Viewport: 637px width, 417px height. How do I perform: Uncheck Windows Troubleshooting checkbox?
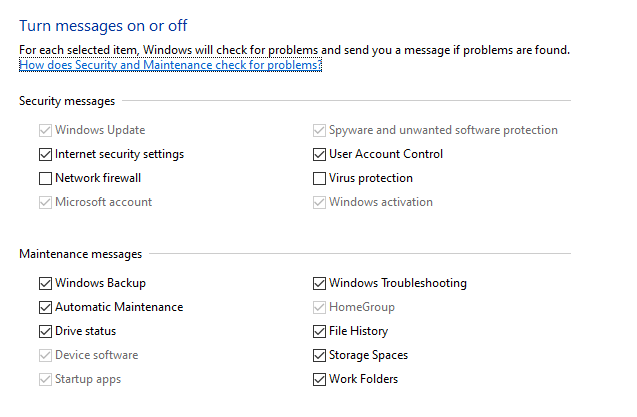tap(319, 283)
